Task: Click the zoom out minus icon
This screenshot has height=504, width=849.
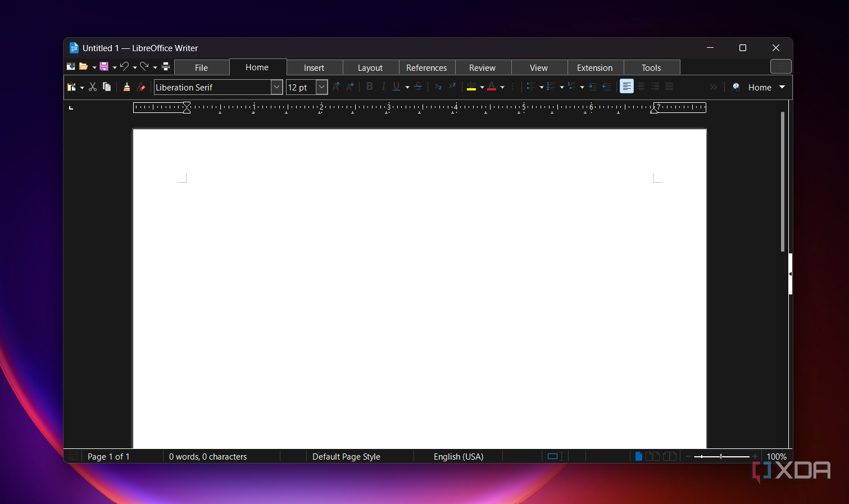Action: [x=688, y=456]
